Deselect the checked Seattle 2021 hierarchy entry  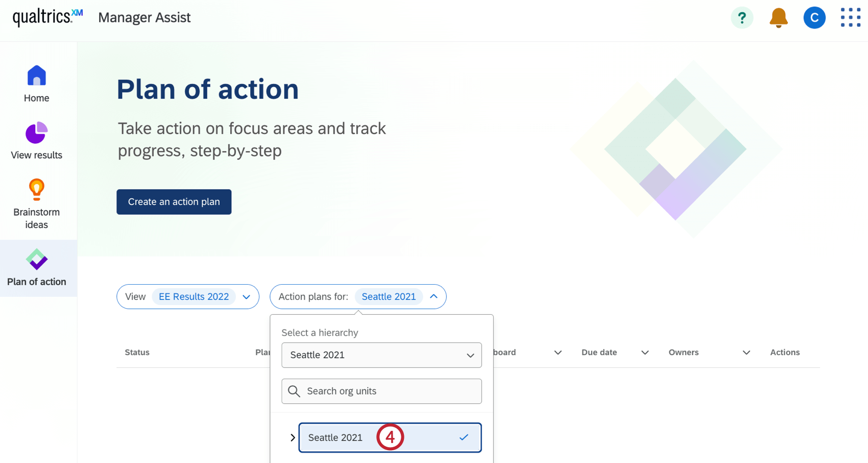[463, 437]
